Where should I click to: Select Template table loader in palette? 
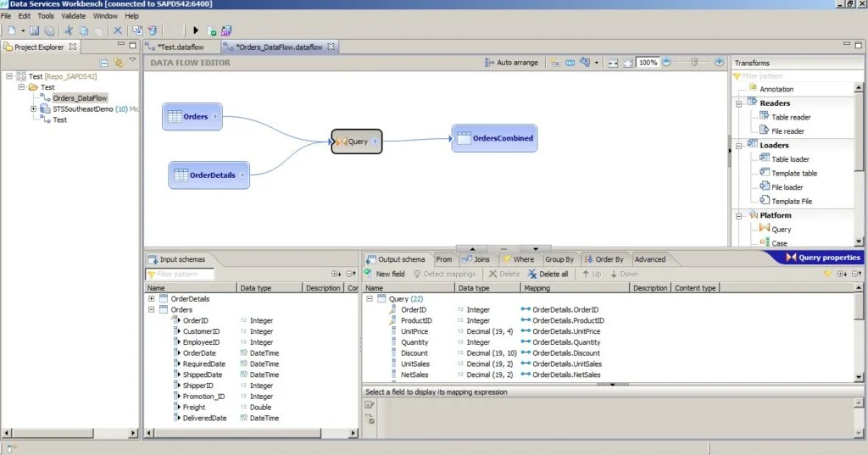pyautogui.click(x=793, y=173)
